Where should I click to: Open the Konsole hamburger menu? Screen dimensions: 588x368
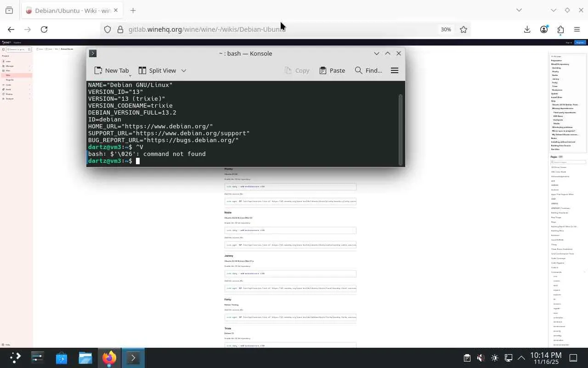pyautogui.click(x=394, y=70)
